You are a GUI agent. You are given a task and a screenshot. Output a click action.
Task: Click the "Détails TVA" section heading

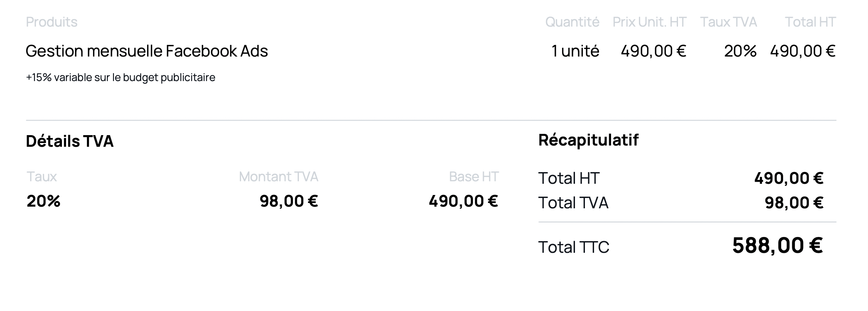click(x=70, y=141)
